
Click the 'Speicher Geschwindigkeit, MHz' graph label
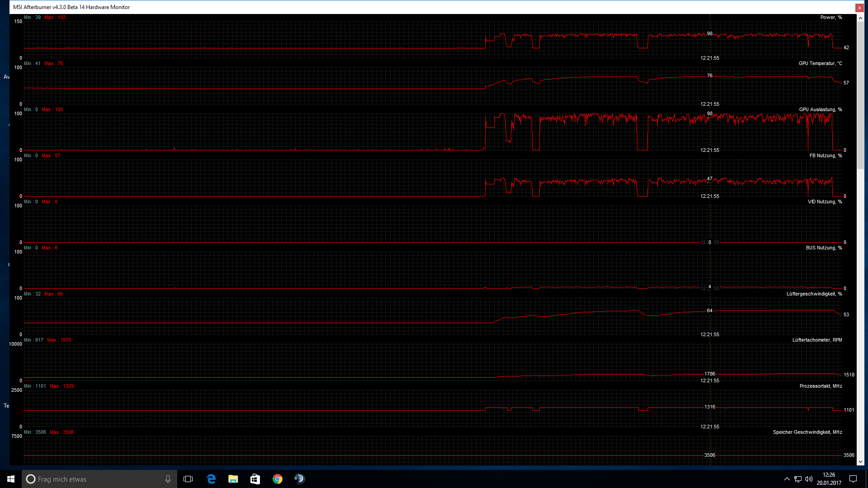point(807,432)
